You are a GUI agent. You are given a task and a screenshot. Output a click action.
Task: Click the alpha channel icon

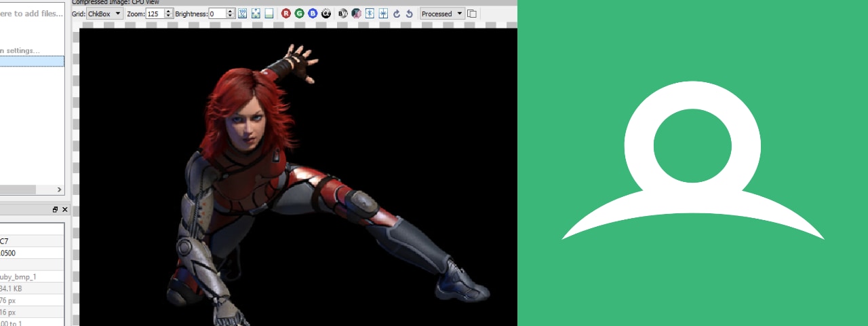tap(326, 14)
